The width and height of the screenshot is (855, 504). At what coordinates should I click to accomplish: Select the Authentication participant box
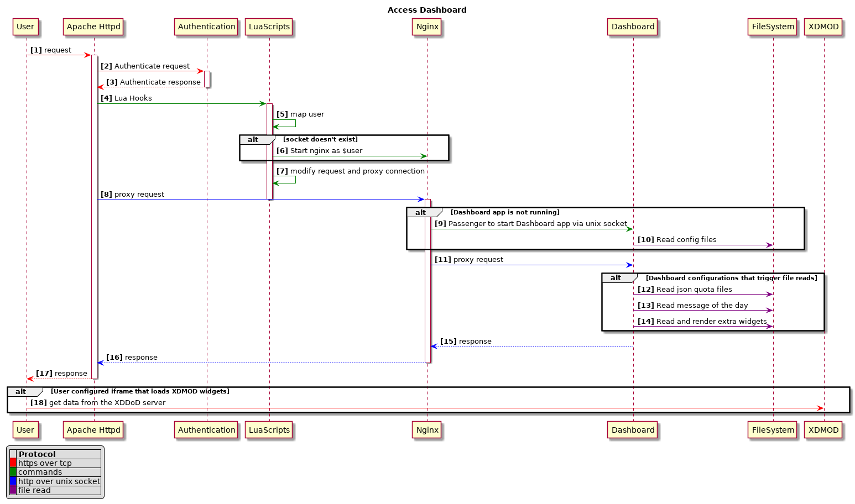point(206,27)
